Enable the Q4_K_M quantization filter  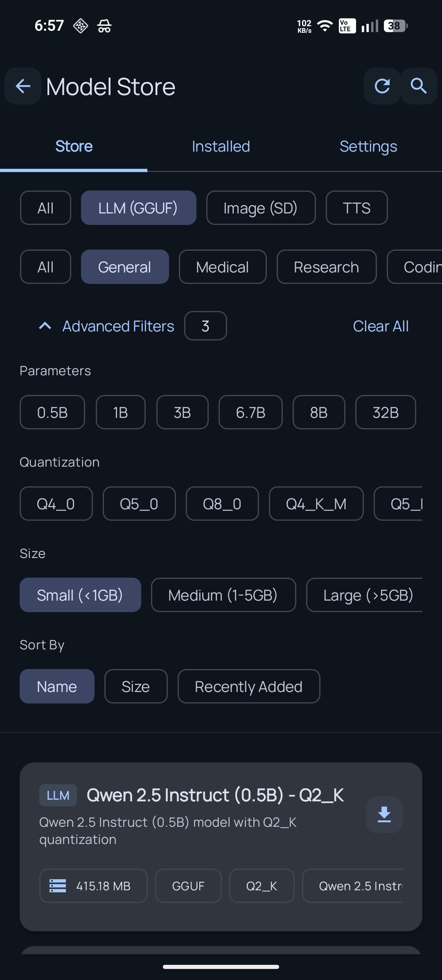click(x=316, y=504)
